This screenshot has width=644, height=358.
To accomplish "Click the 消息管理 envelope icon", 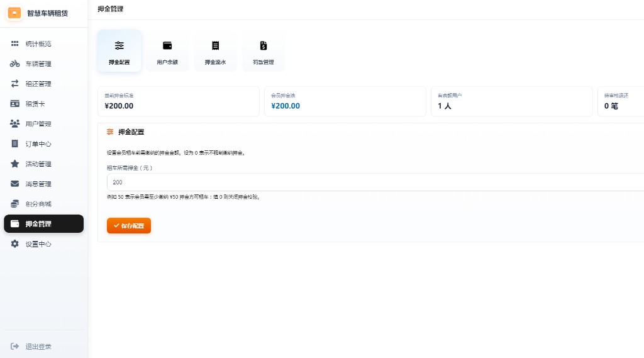I will [15, 184].
